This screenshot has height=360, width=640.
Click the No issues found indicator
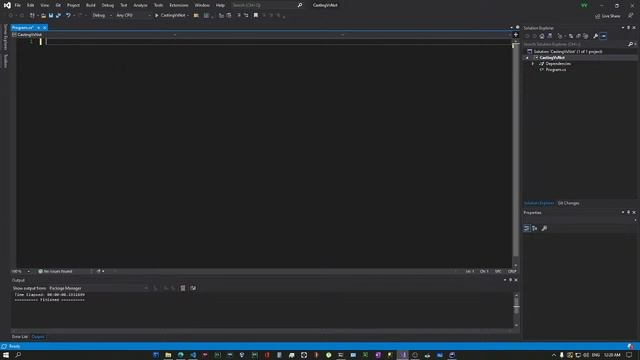[x=55, y=271]
